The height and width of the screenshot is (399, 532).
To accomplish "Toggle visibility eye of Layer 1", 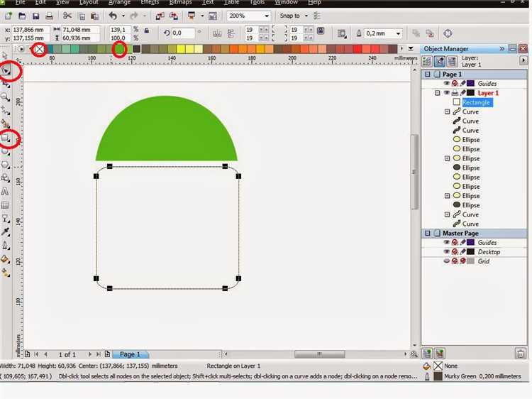I will point(446,93).
